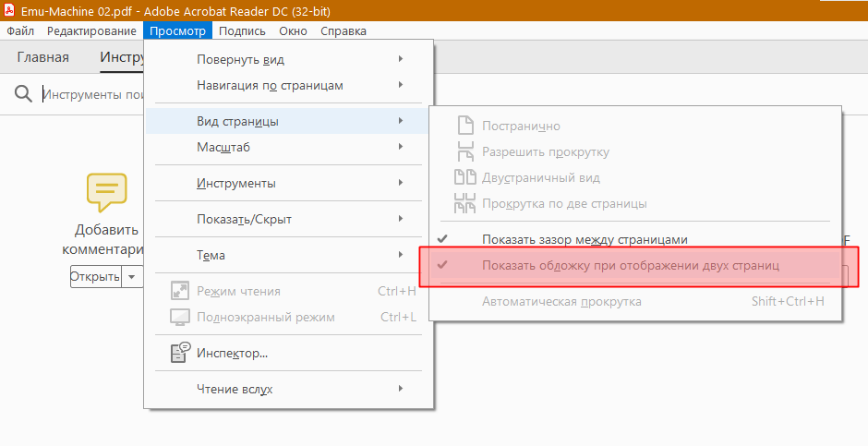The width and height of the screenshot is (868, 446).
Task: Click the Reading mode icon
Action: pos(180,291)
